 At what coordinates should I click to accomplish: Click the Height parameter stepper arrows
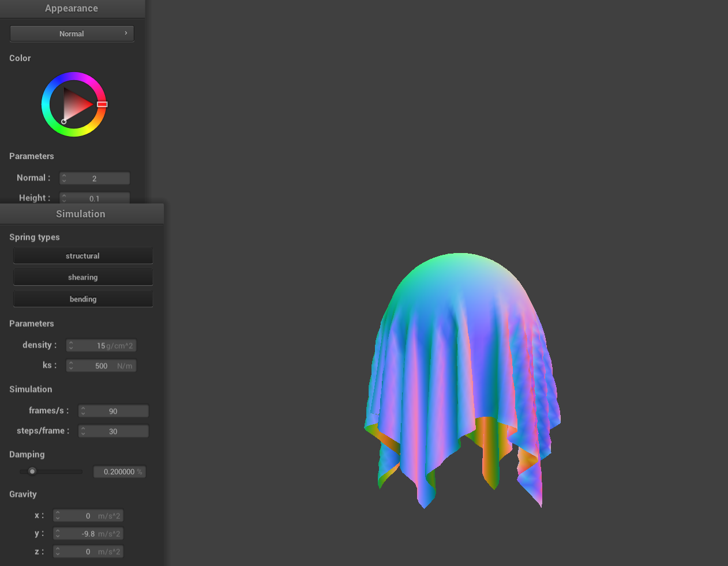[64, 198]
